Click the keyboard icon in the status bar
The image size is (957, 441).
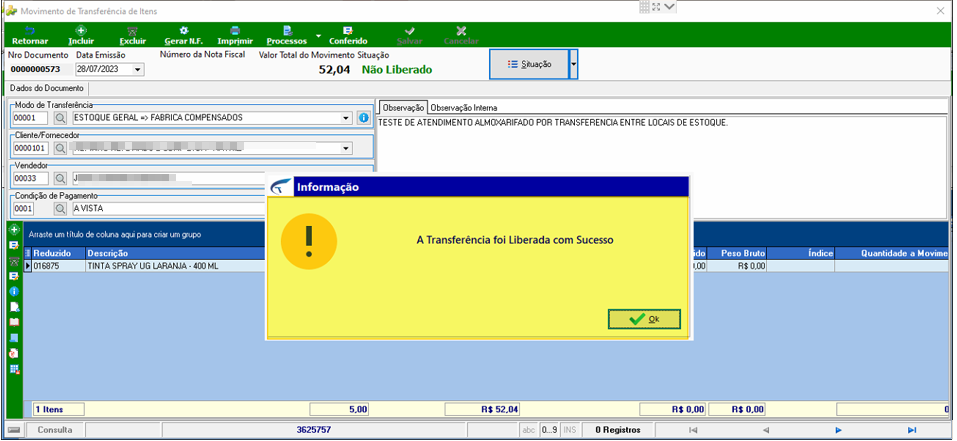14,430
